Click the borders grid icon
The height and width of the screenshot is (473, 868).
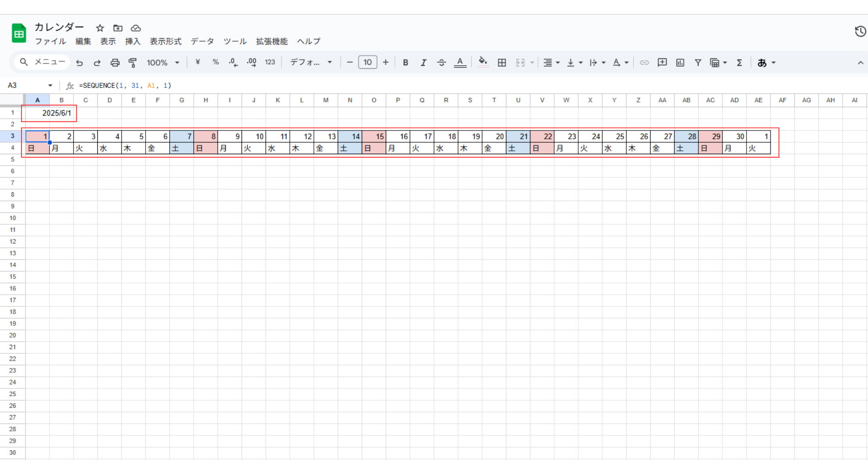[x=502, y=63]
